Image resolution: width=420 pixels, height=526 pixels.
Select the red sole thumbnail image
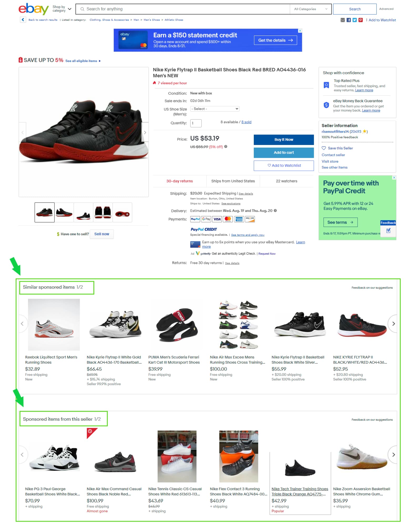pos(122,212)
